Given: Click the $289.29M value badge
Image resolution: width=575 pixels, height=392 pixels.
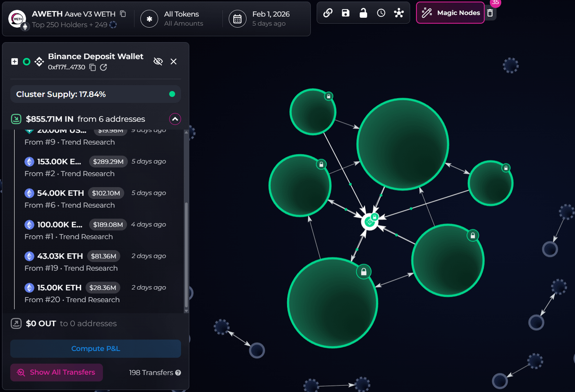Looking at the screenshot, I should click(108, 161).
